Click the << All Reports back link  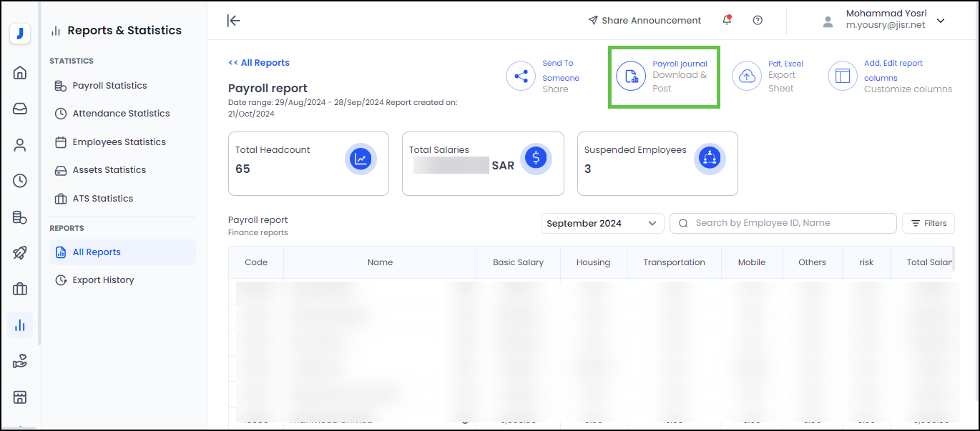point(259,63)
